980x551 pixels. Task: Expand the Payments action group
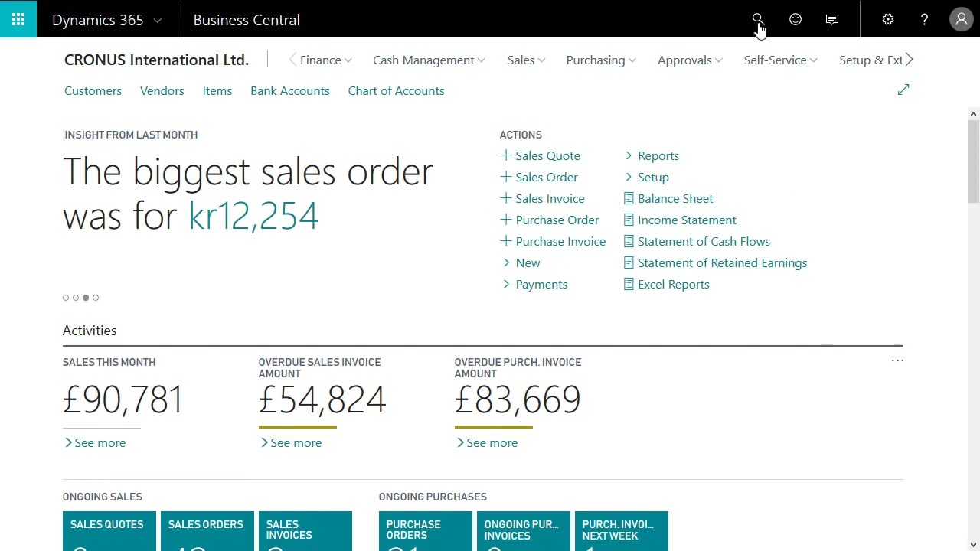click(x=534, y=284)
